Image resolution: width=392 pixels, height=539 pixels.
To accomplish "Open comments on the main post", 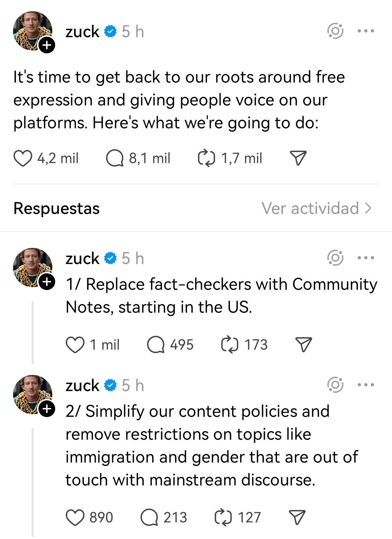I will pyautogui.click(x=115, y=159).
